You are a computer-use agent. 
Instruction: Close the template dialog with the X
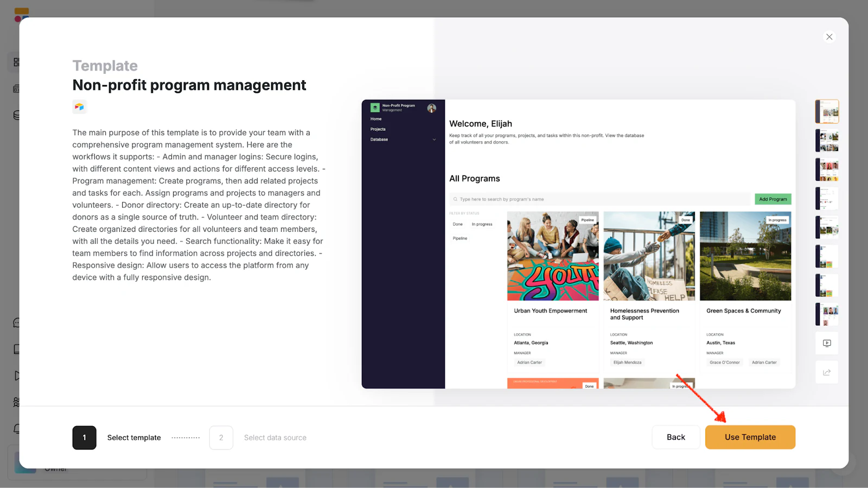tap(829, 37)
